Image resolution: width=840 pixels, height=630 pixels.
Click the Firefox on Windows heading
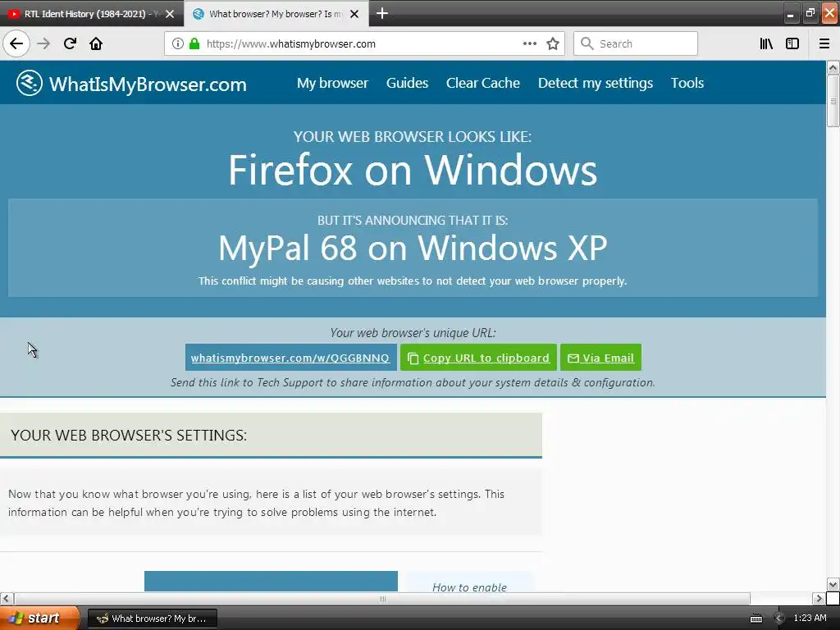click(x=413, y=171)
